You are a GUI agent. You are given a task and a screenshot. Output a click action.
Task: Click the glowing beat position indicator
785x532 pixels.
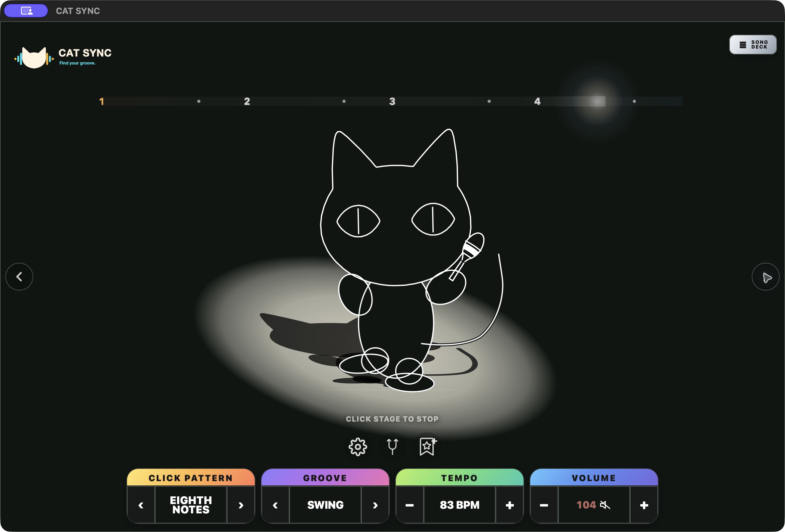pyautogui.click(x=597, y=101)
